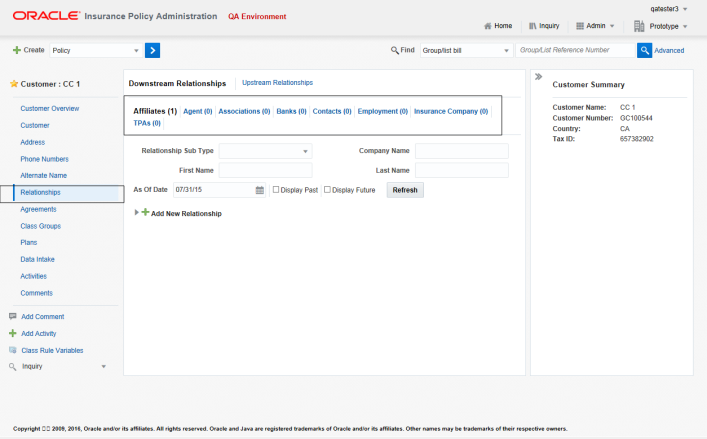Click the Inquiry books icon in header

[x=533, y=26]
